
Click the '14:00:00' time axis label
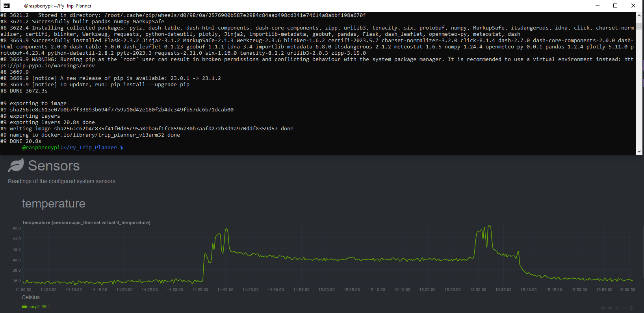point(23,290)
